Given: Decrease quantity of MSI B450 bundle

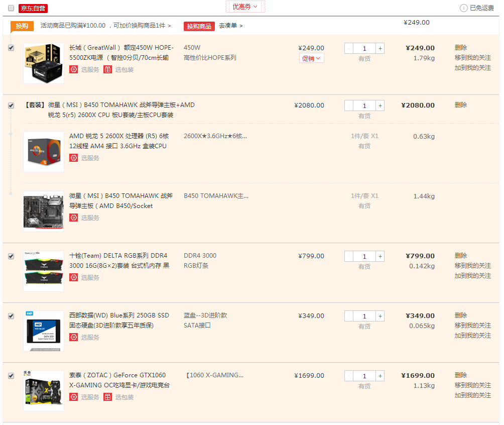Looking at the screenshot, I should (x=349, y=105).
